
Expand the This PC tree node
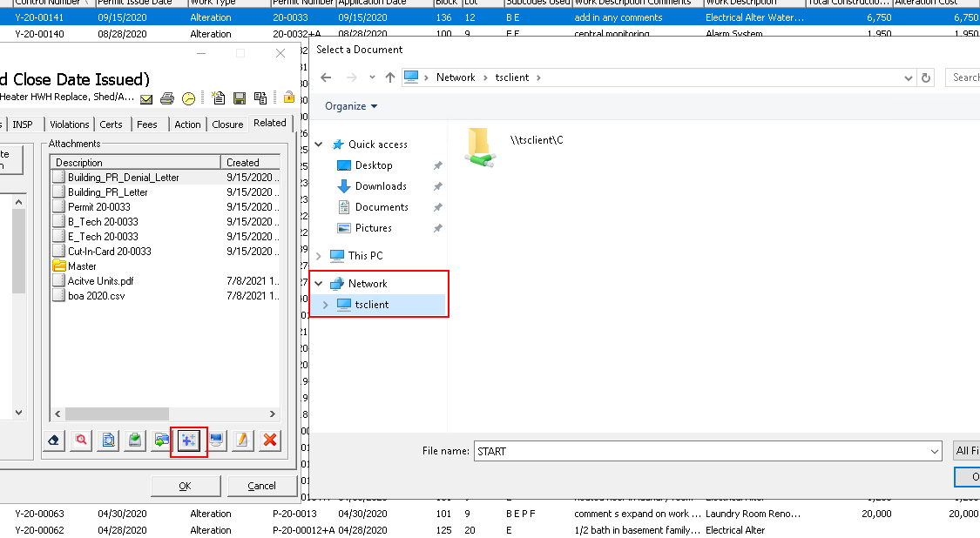tap(319, 256)
